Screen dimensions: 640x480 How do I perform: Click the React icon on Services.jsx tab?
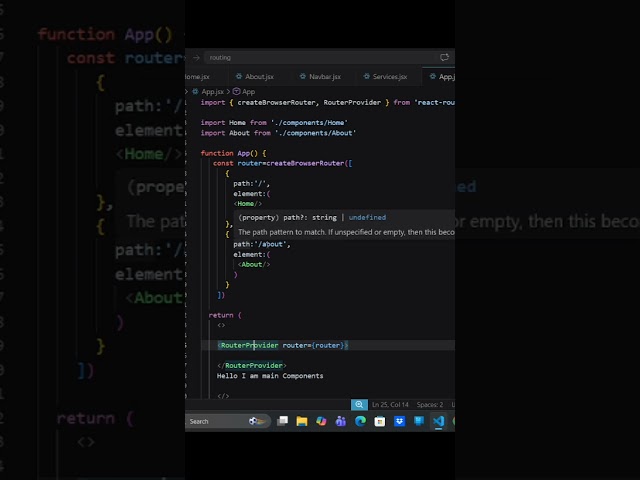(367, 76)
